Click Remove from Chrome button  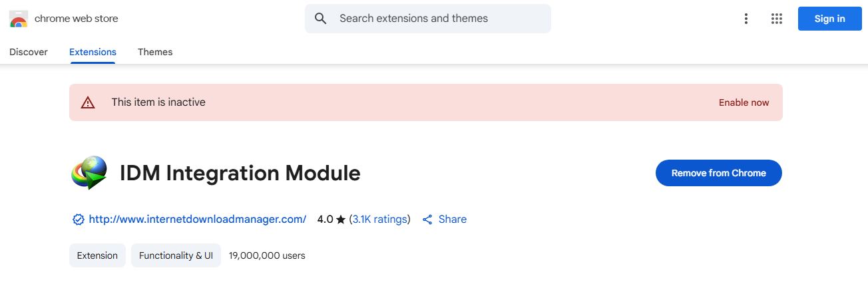click(x=719, y=173)
